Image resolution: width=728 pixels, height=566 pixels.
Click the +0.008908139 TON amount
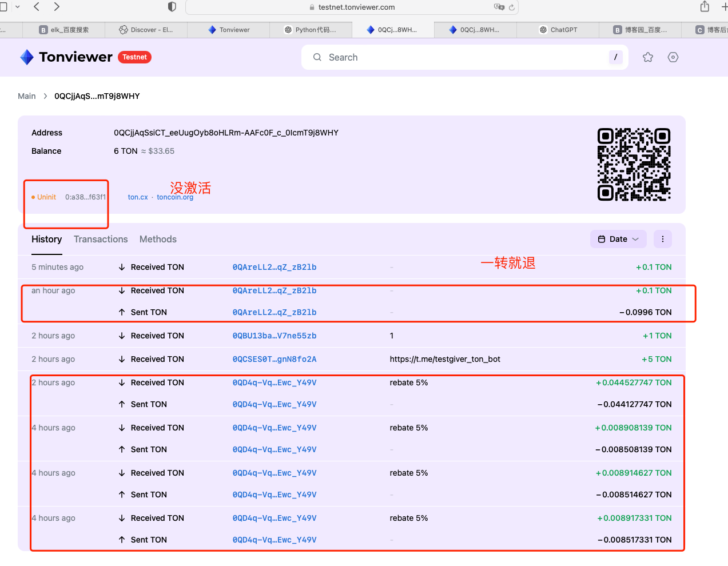click(x=633, y=428)
